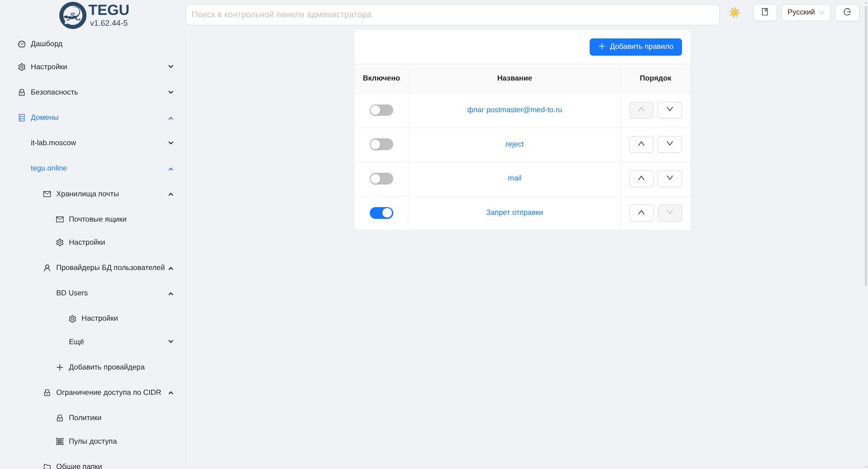Image resolution: width=868 pixels, height=469 pixels.
Task: Disable the Запрет отправки rule toggle
Action: point(381,213)
